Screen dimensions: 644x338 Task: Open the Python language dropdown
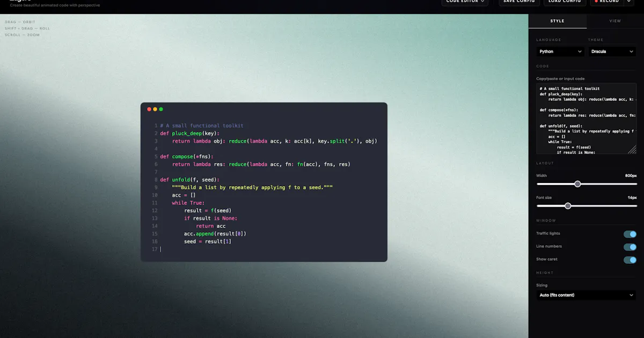(560, 52)
